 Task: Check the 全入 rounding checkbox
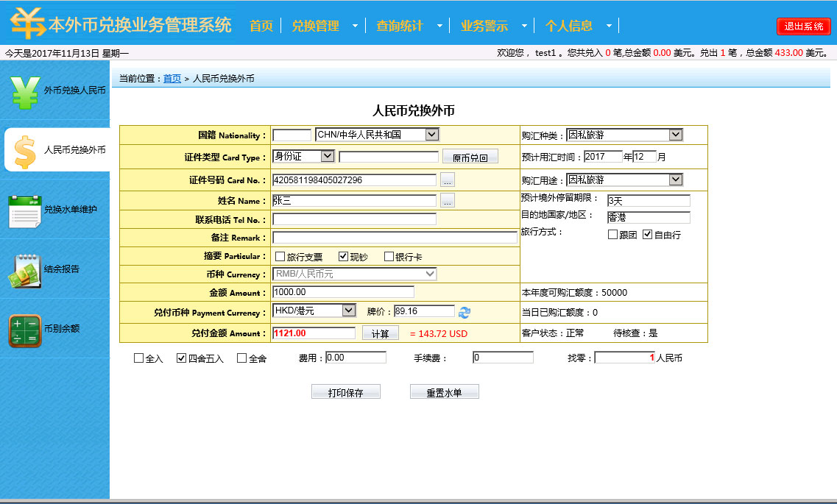click(x=139, y=358)
